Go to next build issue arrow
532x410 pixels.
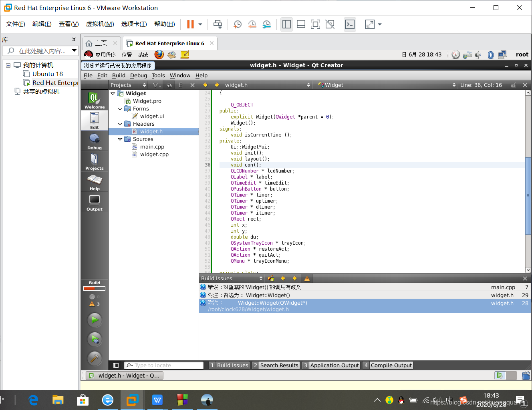pyautogui.click(x=294, y=278)
